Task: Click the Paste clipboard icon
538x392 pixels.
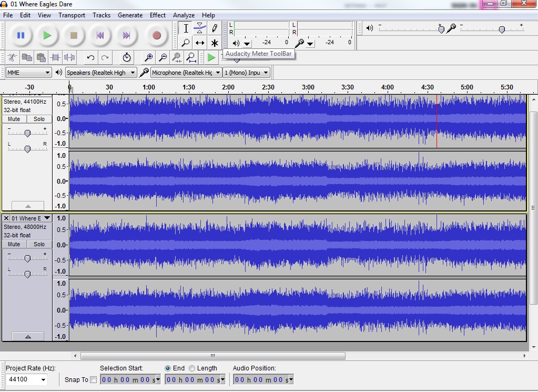Action: pos(41,57)
